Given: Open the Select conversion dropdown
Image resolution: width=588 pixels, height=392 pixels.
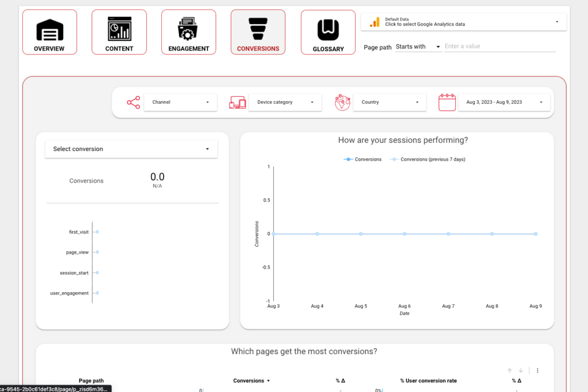Looking at the screenshot, I should [131, 149].
